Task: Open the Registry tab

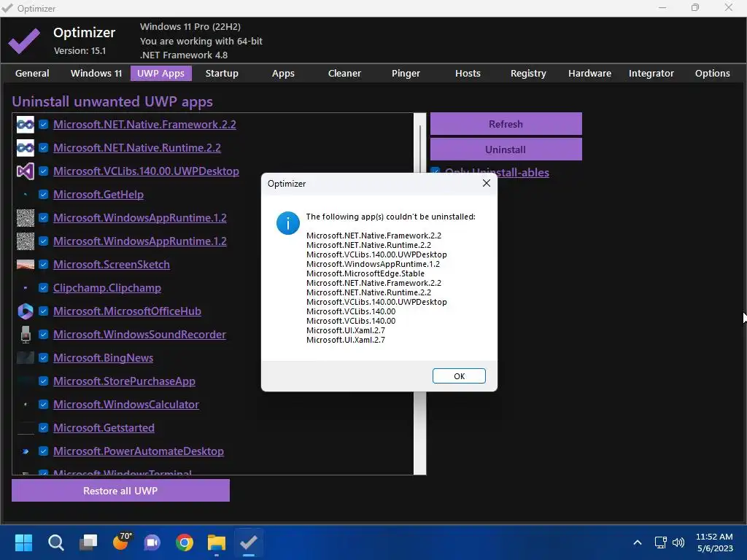Action: tap(528, 74)
